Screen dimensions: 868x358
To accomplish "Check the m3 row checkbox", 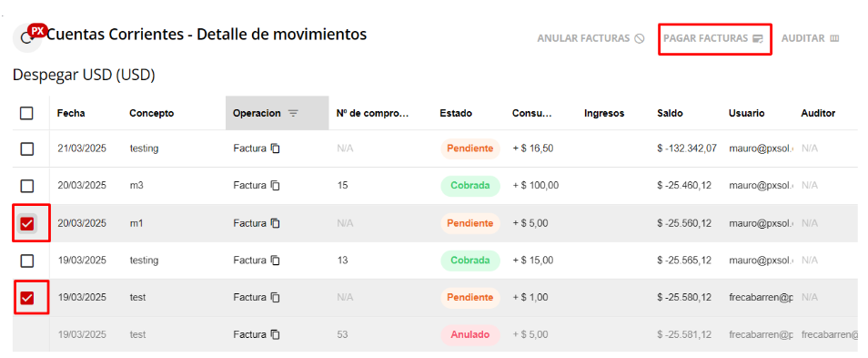I will click(x=26, y=186).
